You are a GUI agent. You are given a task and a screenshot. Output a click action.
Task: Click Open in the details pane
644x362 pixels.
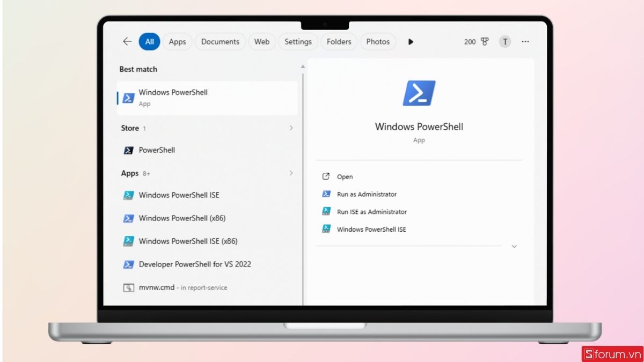(x=345, y=176)
